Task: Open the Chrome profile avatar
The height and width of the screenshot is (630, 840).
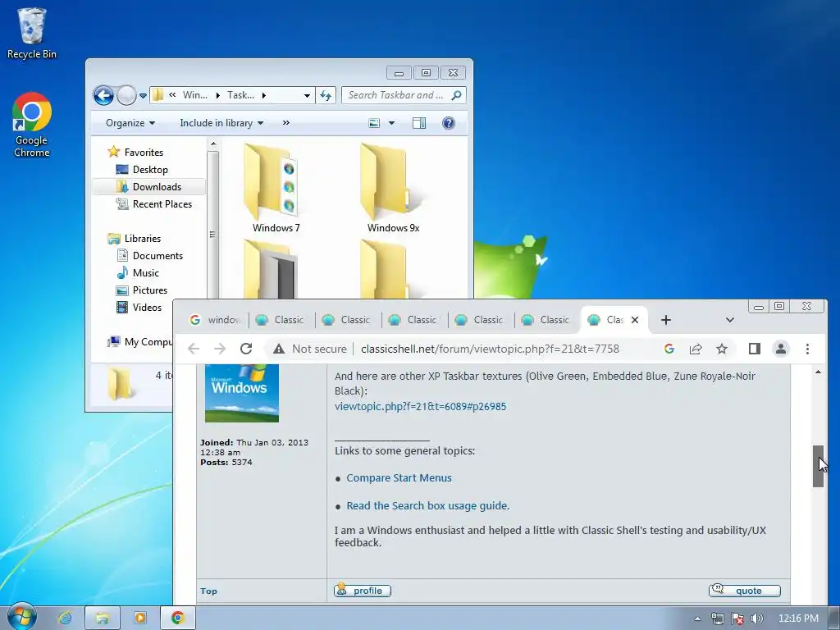Action: point(781,349)
